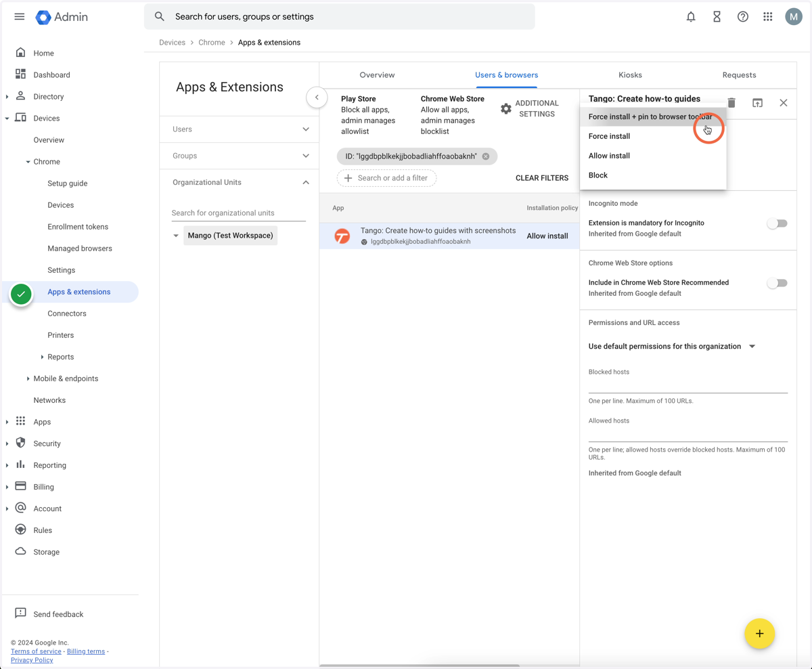Open the notifications bell
This screenshot has height=669, width=812.
pyautogui.click(x=691, y=17)
